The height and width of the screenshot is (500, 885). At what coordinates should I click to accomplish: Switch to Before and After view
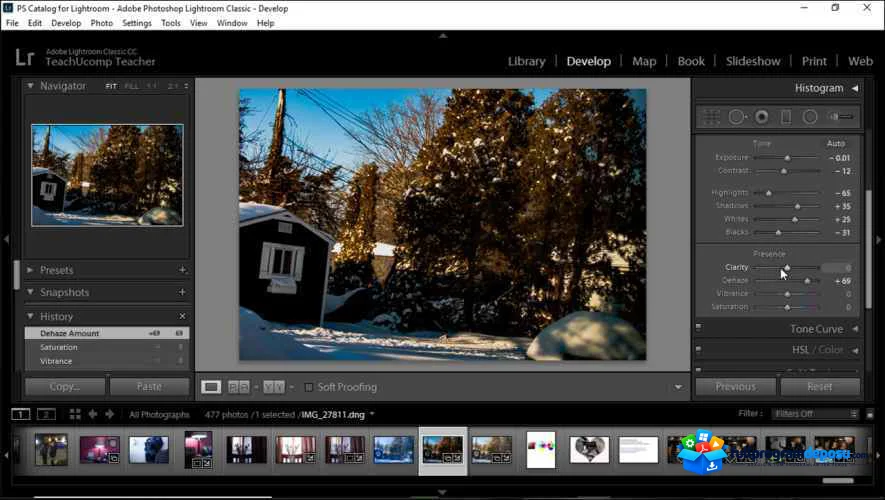point(274,387)
